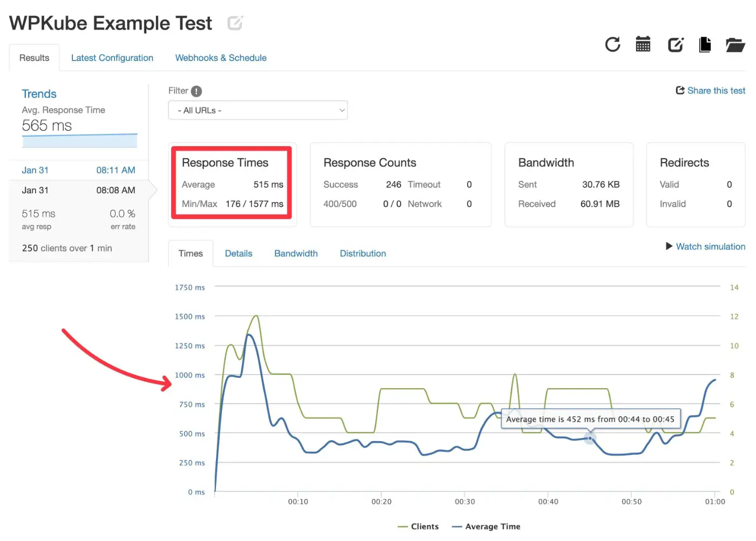
Task: Switch to the Details chart tab
Action: [x=238, y=253]
